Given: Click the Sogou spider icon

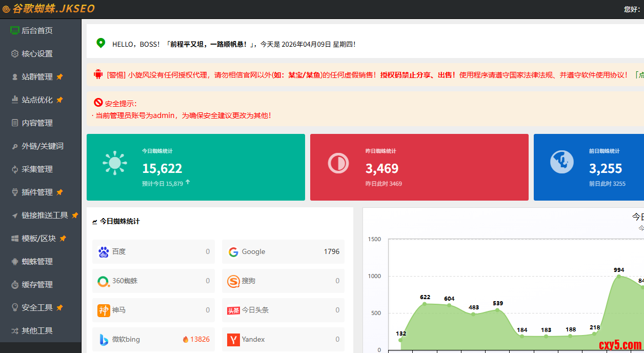Looking at the screenshot, I should pos(233,281).
